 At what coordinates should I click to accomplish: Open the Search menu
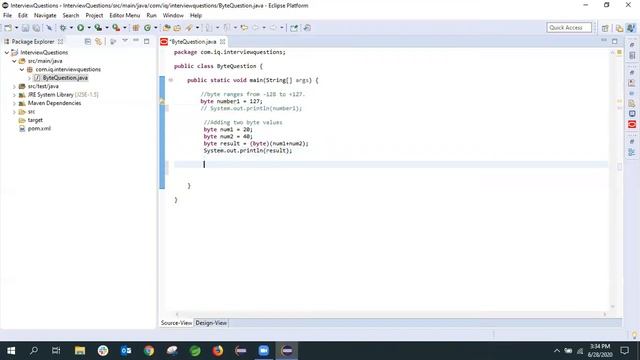click(x=71, y=16)
